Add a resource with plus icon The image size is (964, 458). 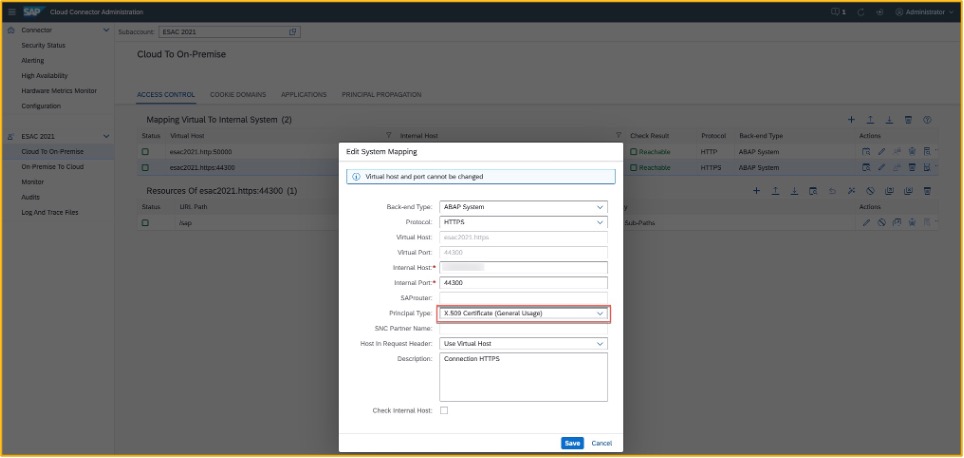[x=757, y=191]
